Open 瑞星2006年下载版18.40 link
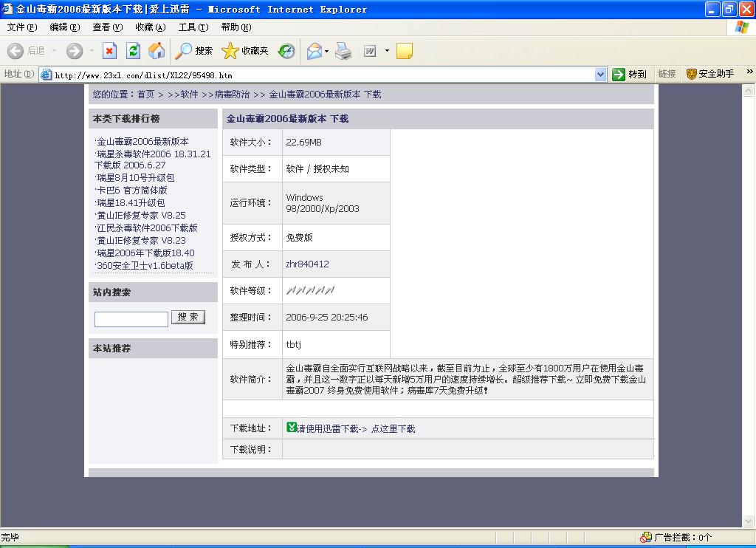 pyautogui.click(x=145, y=253)
